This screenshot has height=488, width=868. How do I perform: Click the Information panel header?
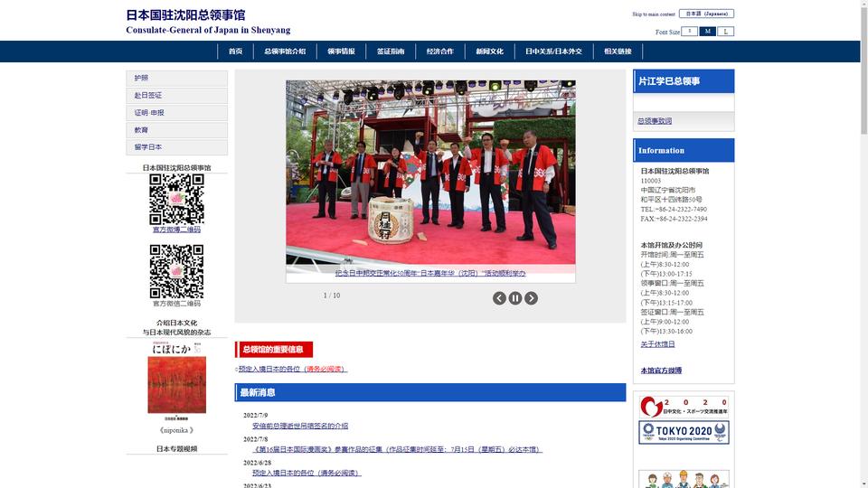click(x=684, y=150)
